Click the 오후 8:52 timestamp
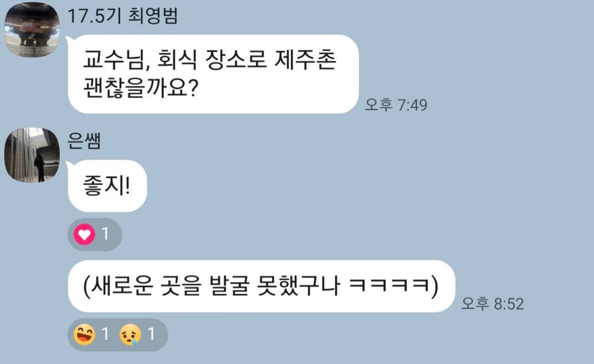The image size is (594, 364). pyautogui.click(x=493, y=304)
